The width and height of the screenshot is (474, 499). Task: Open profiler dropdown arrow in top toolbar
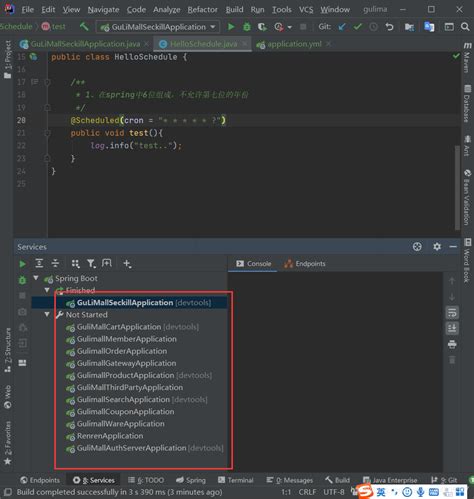[x=289, y=27]
